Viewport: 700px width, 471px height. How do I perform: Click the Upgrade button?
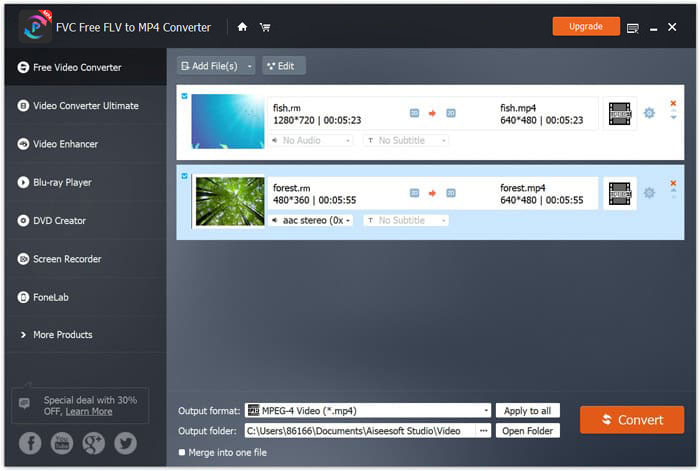(586, 26)
